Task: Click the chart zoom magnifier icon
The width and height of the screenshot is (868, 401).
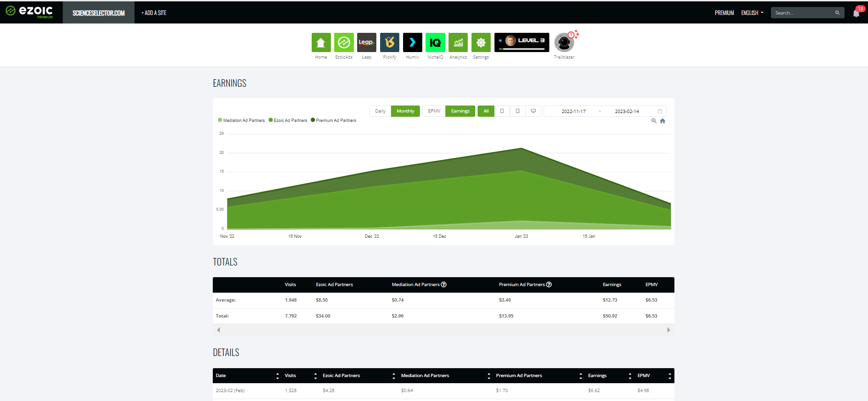Action: pyautogui.click(x=654, y=121)
